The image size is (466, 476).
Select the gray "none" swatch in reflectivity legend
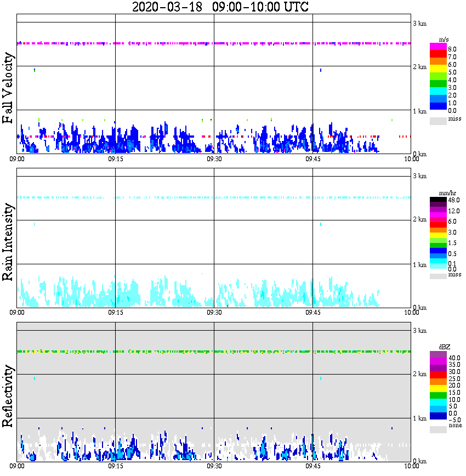(x=438, y=429)
